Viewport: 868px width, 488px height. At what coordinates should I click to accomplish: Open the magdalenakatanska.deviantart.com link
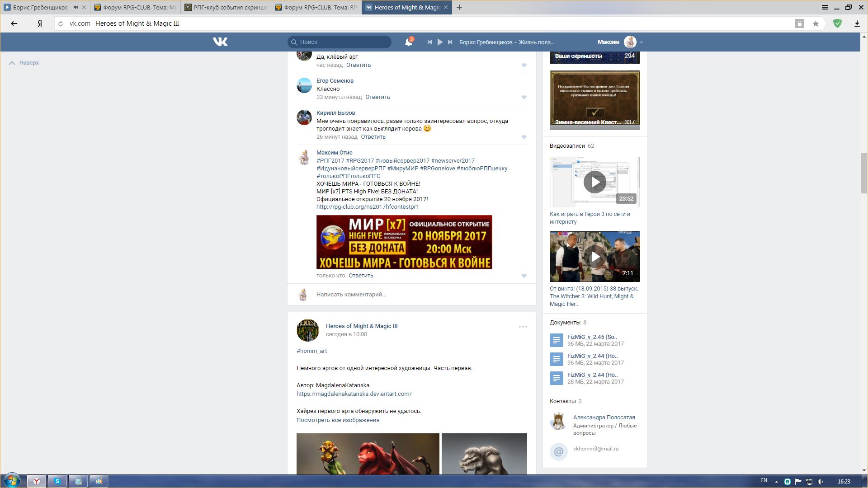tap(354, 394)
